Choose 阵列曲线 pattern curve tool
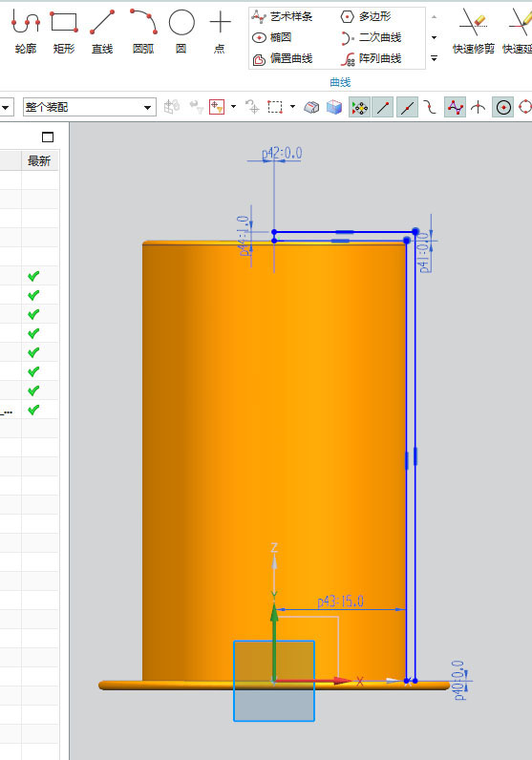Screen dimensions: 532x760 (x=371, y=58)
